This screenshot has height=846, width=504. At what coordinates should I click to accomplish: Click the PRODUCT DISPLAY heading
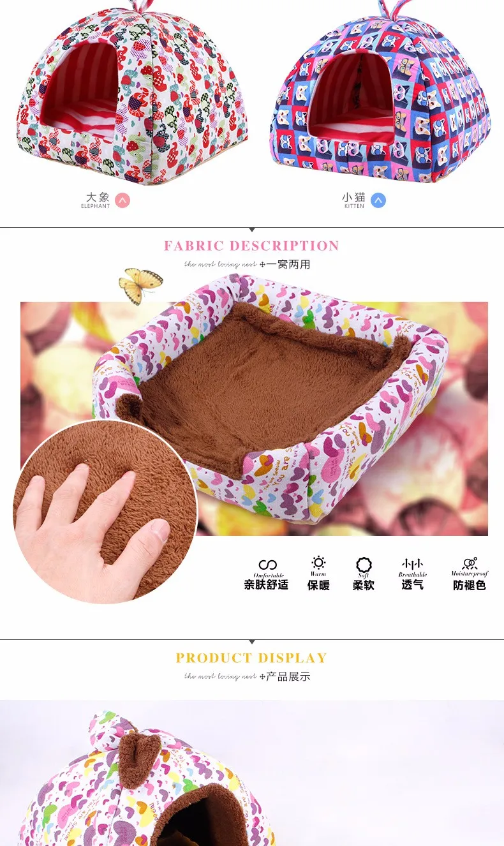tap(251, 658)
